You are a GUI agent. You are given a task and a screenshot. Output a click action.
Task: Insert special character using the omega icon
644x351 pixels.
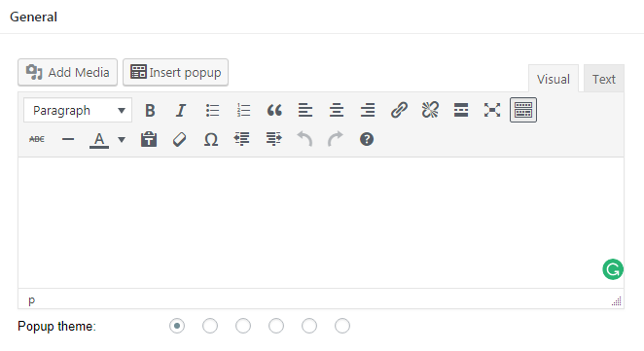pyautogui.click(x=211, y=140)
